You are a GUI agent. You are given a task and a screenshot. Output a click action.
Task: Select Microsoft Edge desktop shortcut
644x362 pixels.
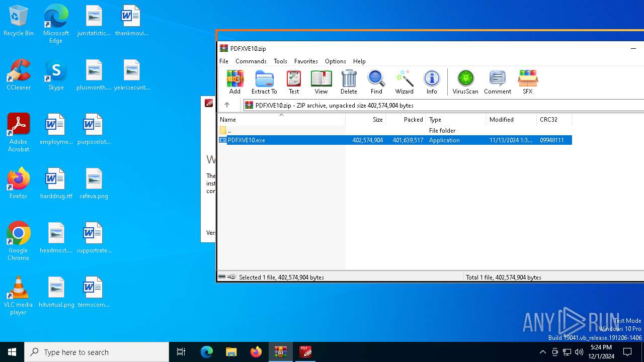pyautogui.click(x=56, y=24)
